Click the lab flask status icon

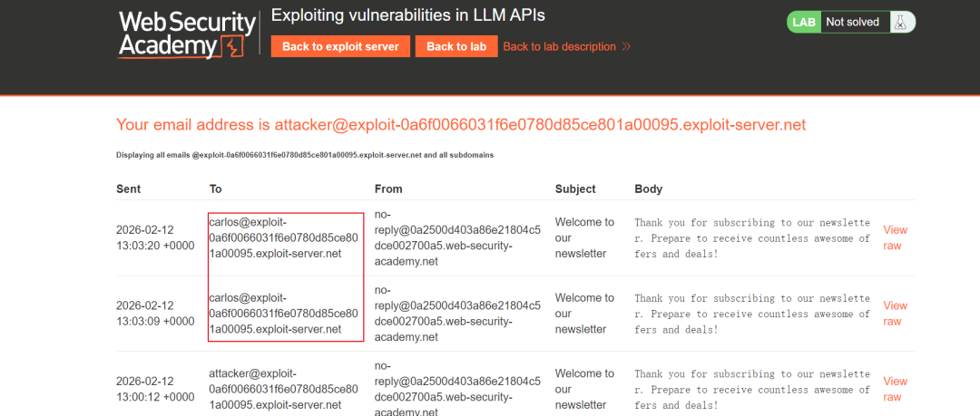[x=901, y=23]
